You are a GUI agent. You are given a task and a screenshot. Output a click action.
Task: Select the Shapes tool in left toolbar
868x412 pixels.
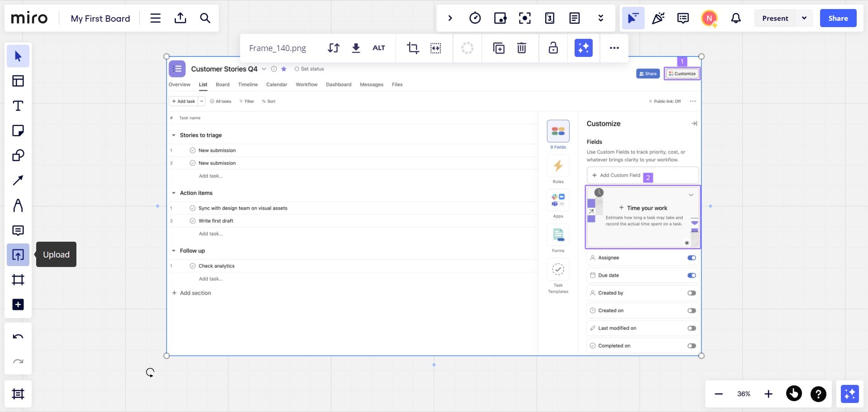point(18,156)
